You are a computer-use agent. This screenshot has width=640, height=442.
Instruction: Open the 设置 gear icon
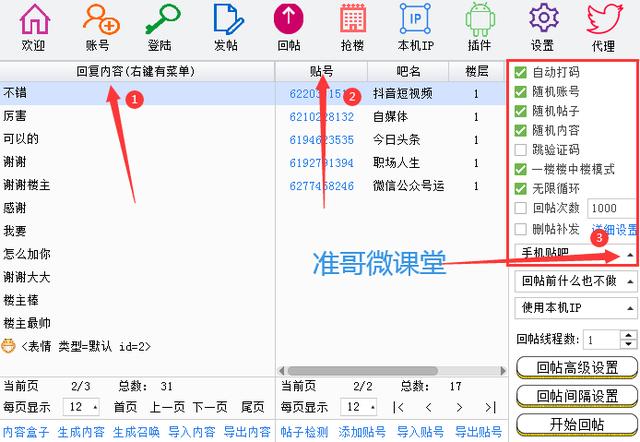pos(543,18)
